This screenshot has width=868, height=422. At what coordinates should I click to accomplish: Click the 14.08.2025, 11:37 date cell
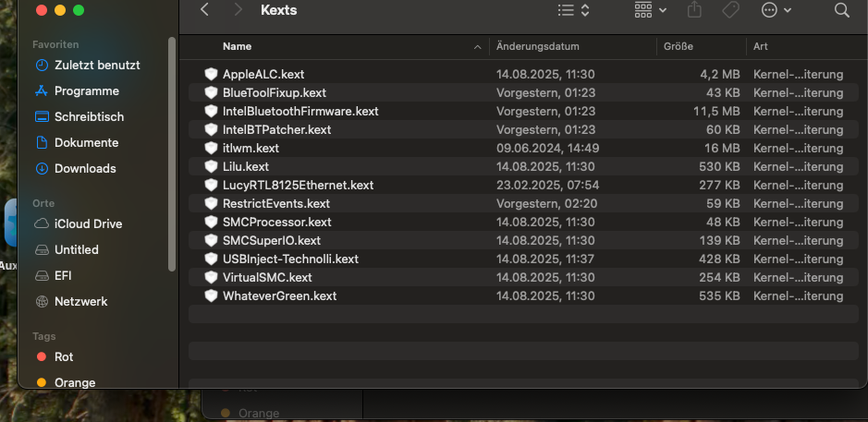(545, 259)
